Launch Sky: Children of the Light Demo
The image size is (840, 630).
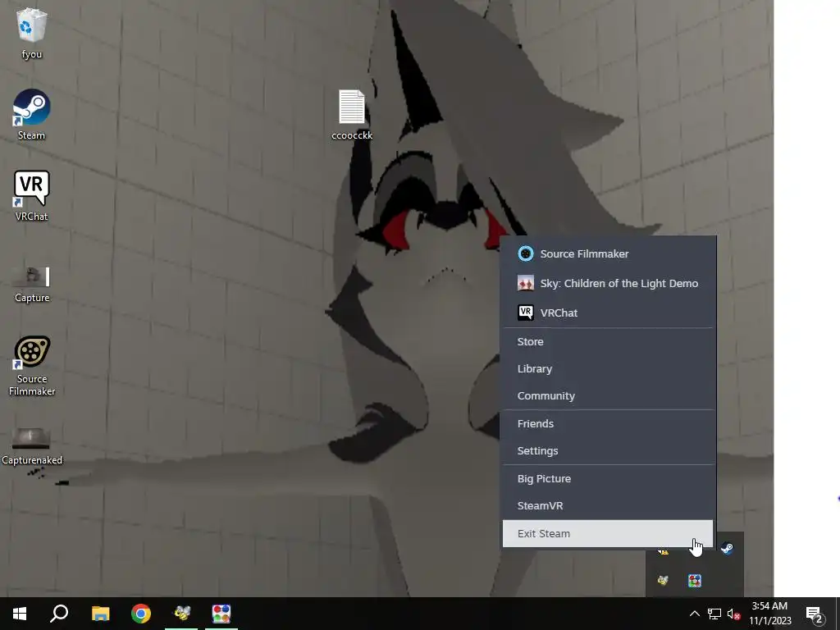click(608, 283)
